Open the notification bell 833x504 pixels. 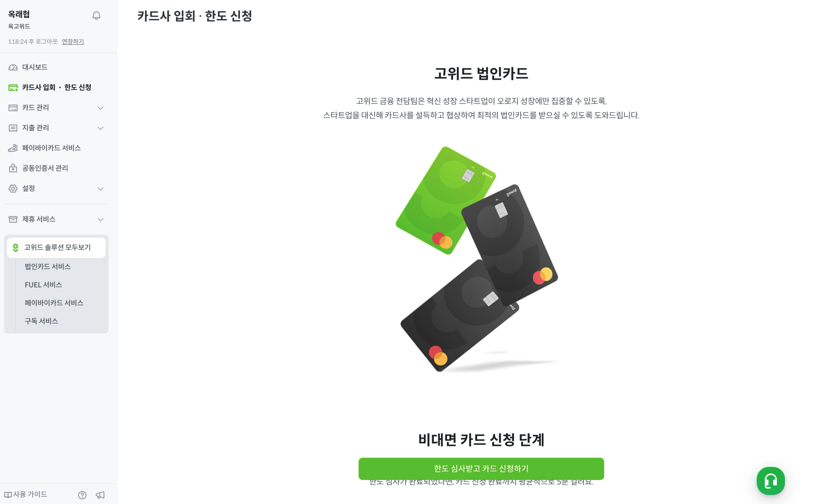click(x=96, y=15)
